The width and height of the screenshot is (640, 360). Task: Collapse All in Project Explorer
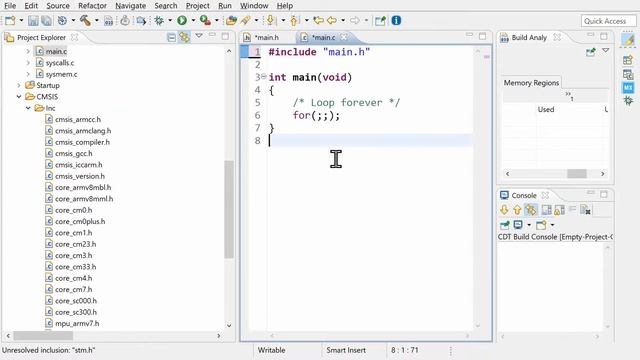(171, 38)
